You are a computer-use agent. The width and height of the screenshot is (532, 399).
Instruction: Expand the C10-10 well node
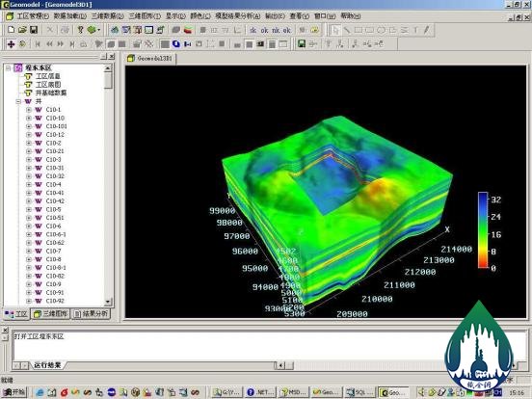pyautogui.click(x=29, y=119)
